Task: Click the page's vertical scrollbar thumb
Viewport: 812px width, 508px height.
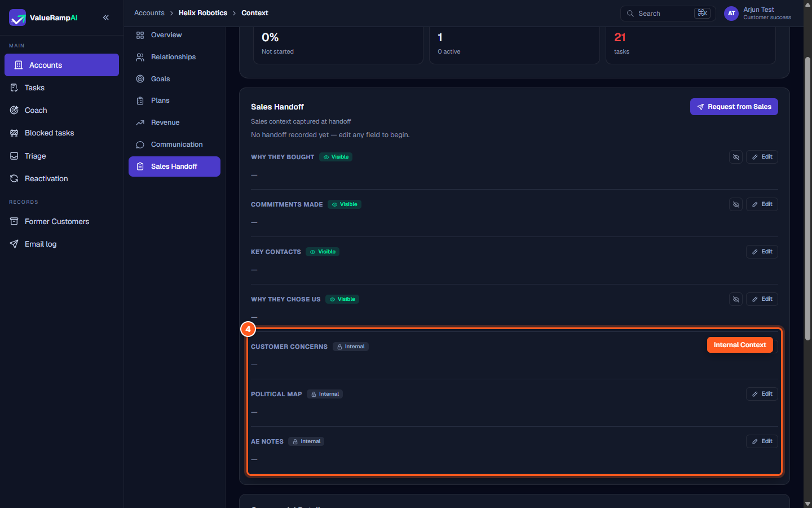Action: point(807,198)
